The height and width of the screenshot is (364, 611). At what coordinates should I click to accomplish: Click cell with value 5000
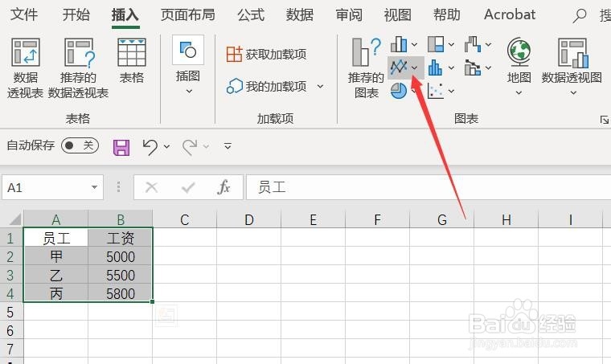(121, 256)
